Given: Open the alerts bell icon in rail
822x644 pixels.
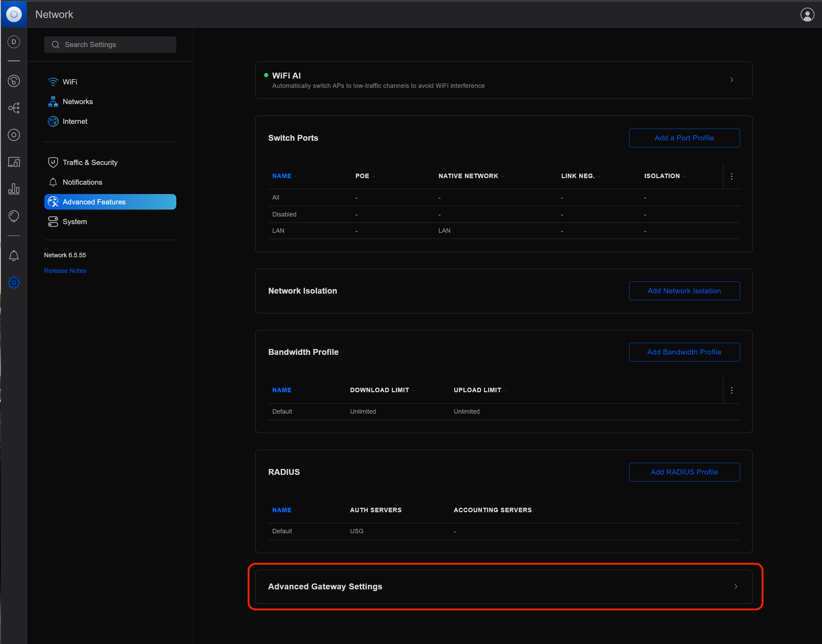Looking at the screenshot, I should click(14, 256).
